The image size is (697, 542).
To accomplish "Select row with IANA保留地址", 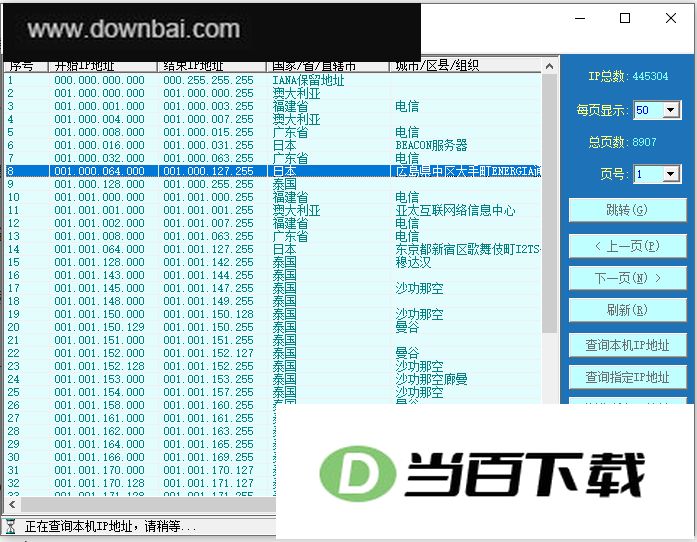I will (x=273, y=80).
